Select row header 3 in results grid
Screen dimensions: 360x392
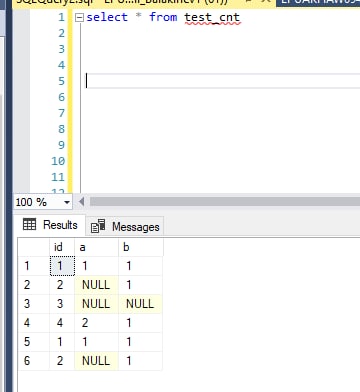tap(34, 304)
